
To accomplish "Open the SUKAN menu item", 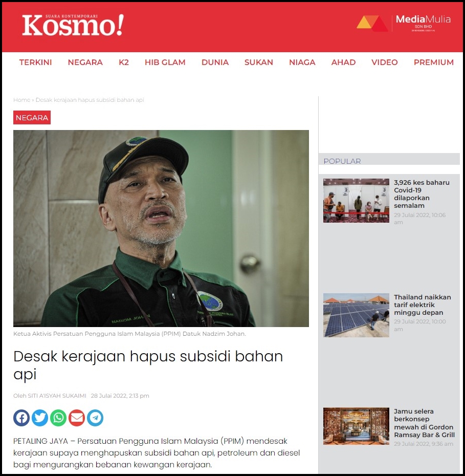I will pyautogui.click(x=259, y=62).
